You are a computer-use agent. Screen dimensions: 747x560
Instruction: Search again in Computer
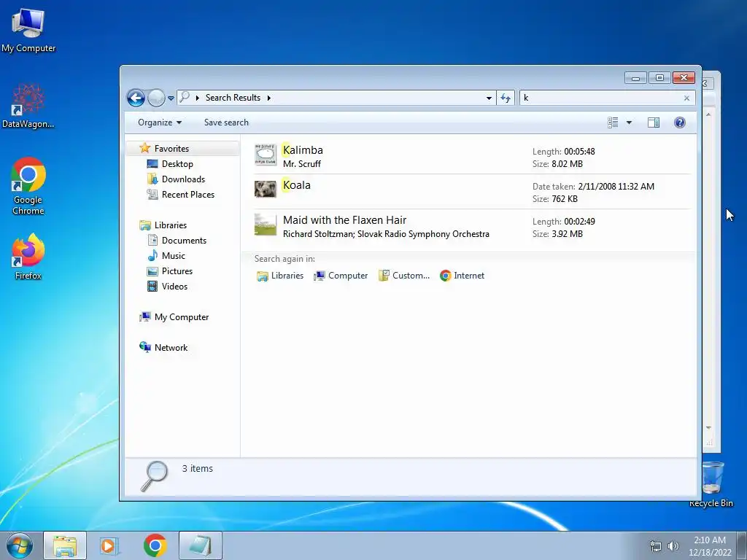tap(341, 276)
